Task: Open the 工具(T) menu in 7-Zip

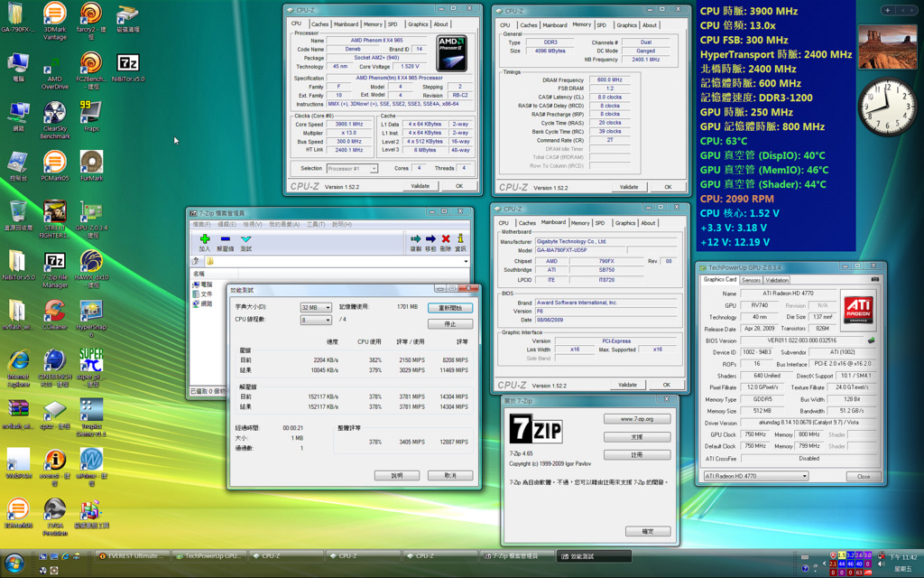Action: click(x=316, y=224)
